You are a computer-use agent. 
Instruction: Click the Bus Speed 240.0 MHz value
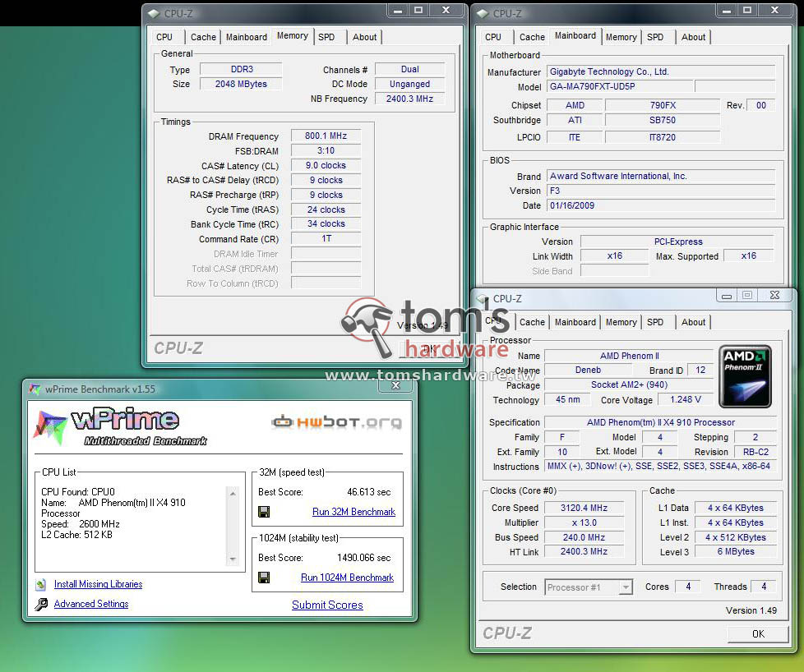584,537
